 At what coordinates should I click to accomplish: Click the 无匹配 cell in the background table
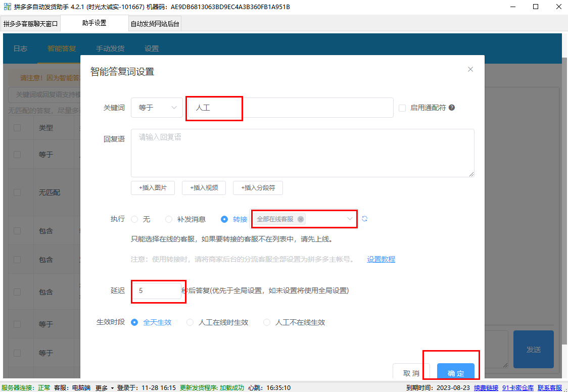(x=50, y=192)
